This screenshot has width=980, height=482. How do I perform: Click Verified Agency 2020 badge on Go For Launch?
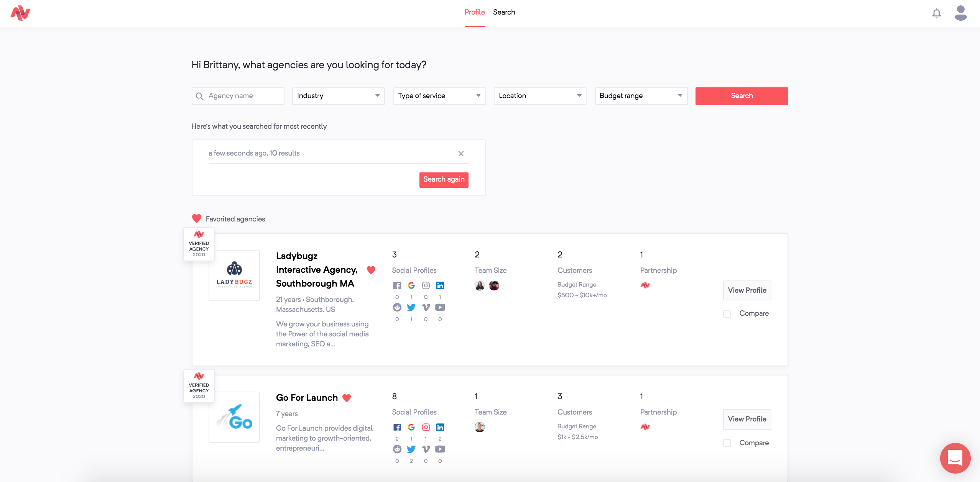[199, 386]
